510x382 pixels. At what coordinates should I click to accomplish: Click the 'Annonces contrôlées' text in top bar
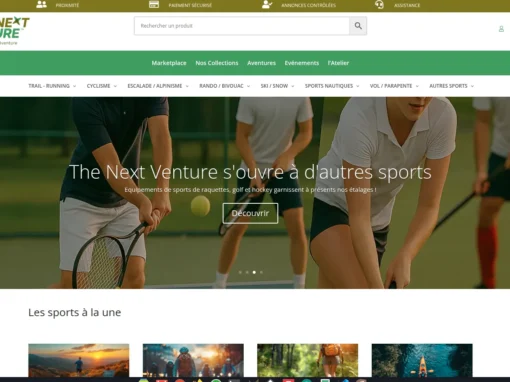pyautogui.click(x=308, y=5)
